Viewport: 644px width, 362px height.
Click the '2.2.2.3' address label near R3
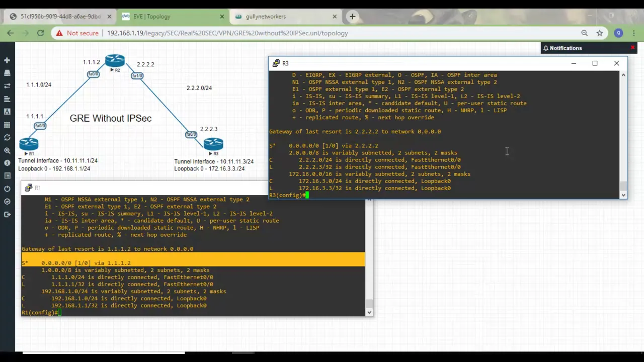(x=209, y=129)
